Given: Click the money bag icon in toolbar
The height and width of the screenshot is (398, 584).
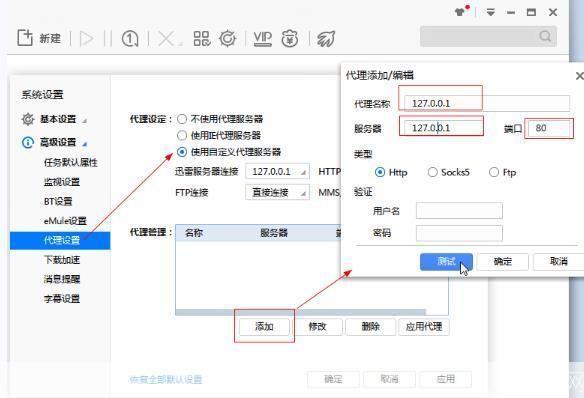Looking at the screenshot, I should point(289,38).
